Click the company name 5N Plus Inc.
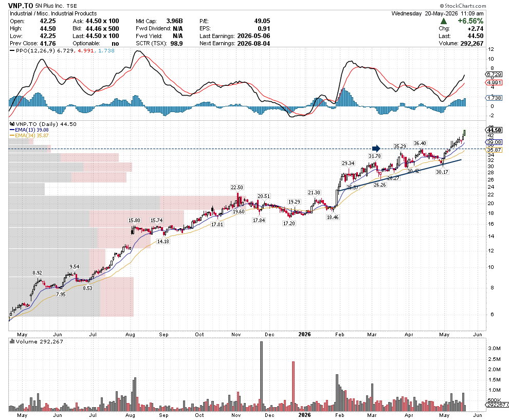 tap(50, 6)
